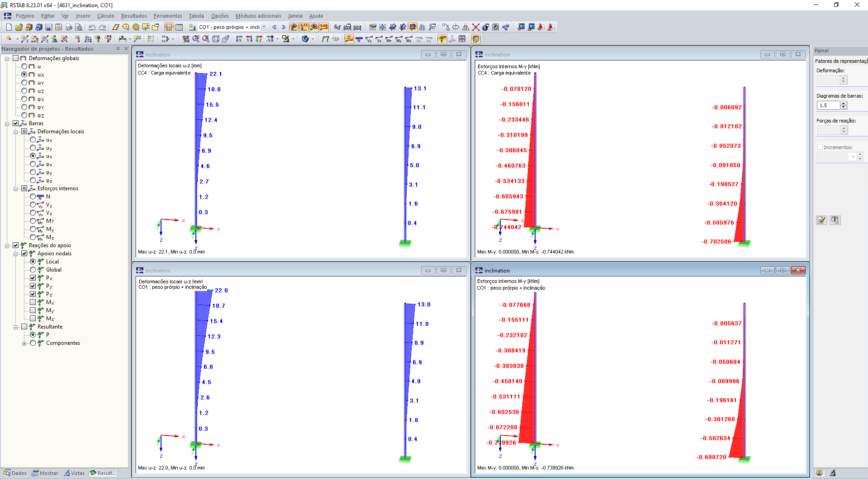Toggle the Barras checkbox
The image size is (868, 479).
pyautogui.click(x=16, y=123)
